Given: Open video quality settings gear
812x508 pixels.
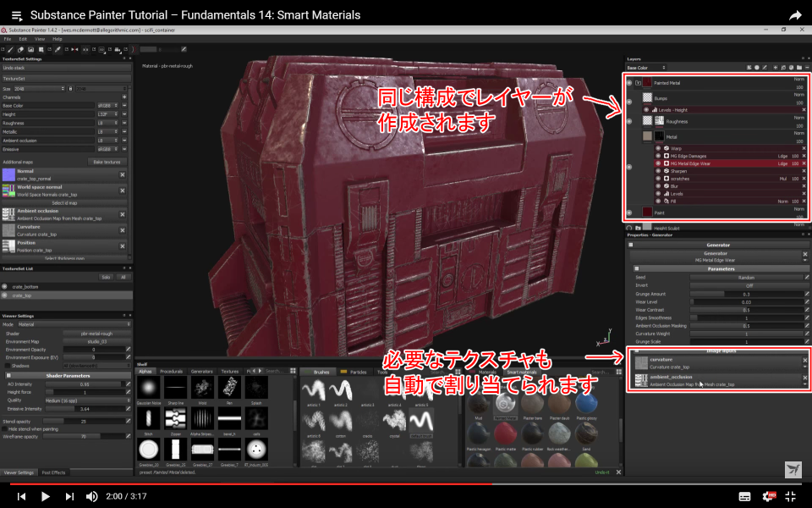Looking at the screenshot, I should coord(769,496).
